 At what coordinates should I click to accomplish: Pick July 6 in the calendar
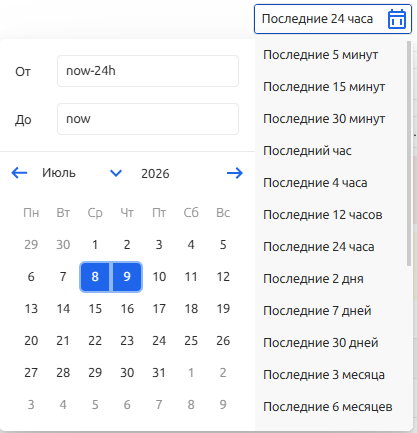(31, 277)
